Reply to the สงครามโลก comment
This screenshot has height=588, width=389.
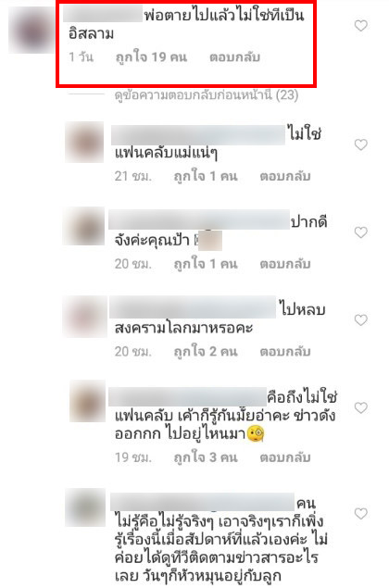[x=285, y=352]
